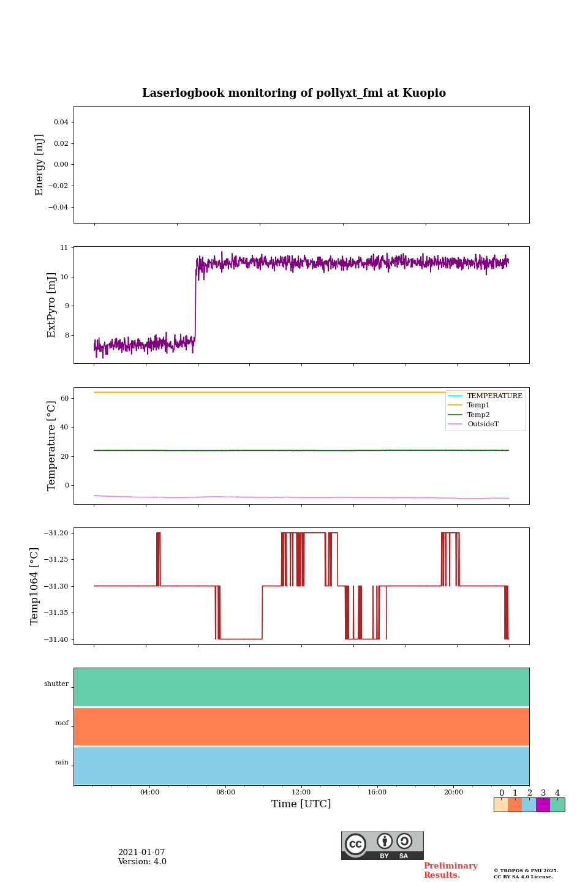
Task: Click the Creative Commons CC logo
Action: pos(356,844)
